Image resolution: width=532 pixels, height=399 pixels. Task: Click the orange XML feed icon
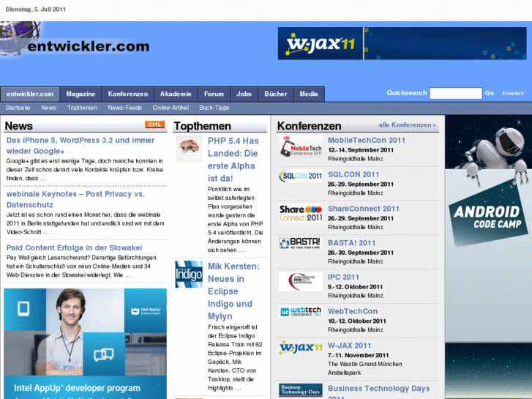click(154, 124)
